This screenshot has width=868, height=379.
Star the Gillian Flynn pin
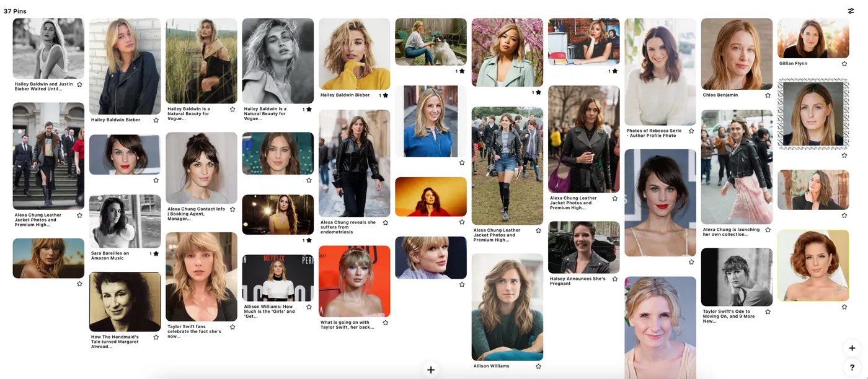(x=844, y=64)
